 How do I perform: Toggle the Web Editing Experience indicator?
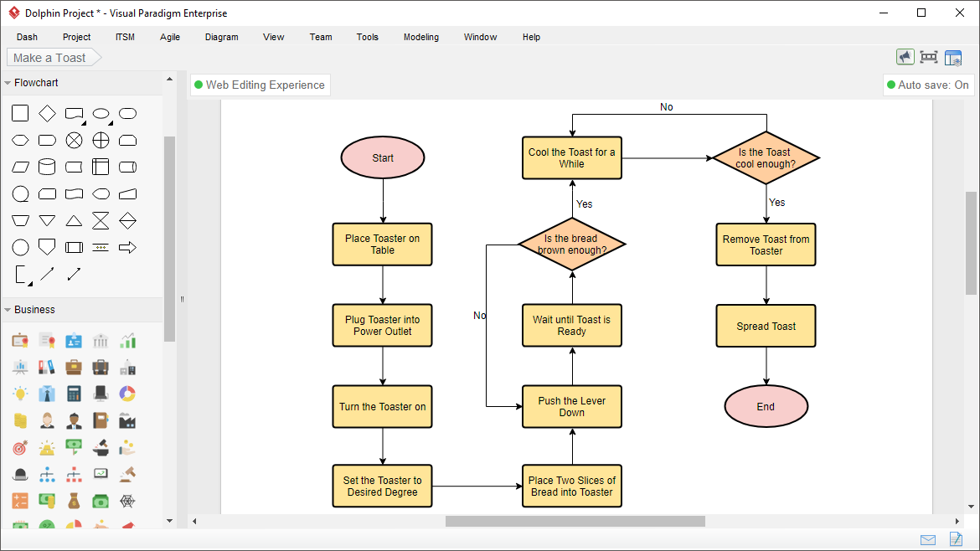coord(260,85)
